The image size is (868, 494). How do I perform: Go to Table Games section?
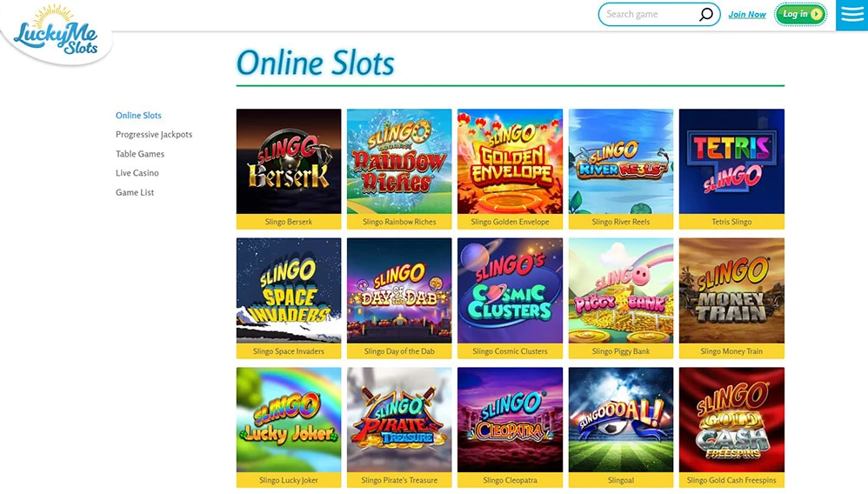[140, 154]
